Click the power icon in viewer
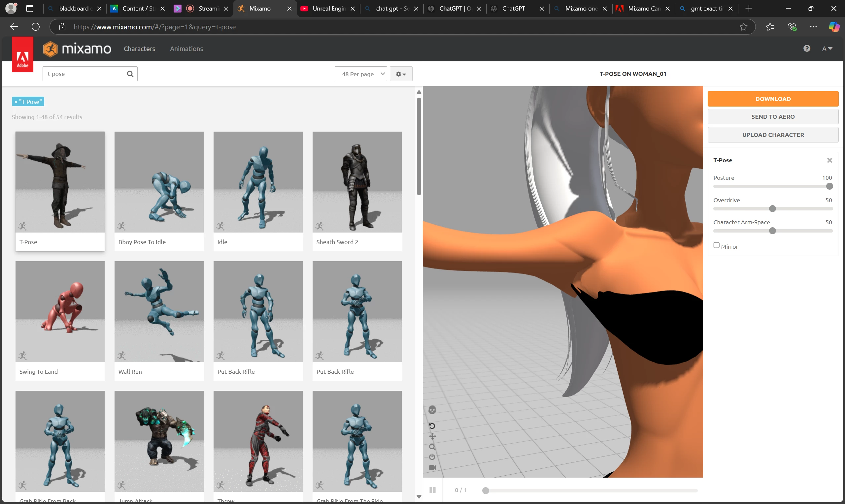This screenshot has width=845, height=504. 432,457
